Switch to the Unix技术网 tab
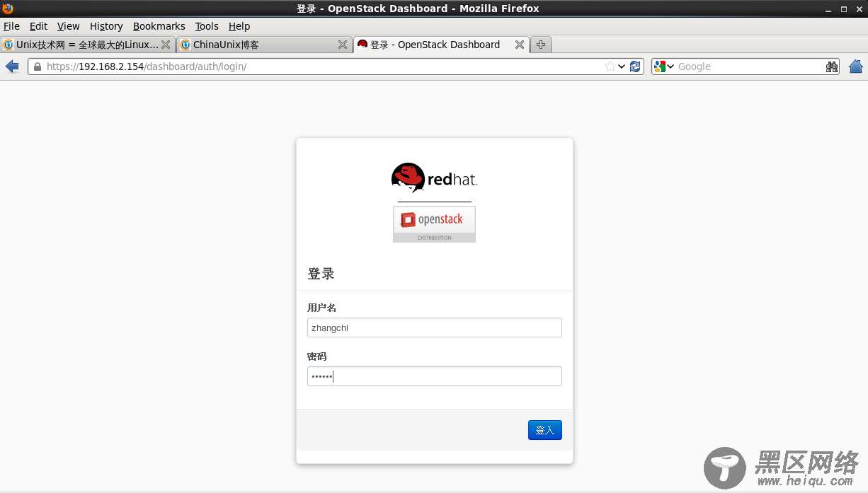The width and height of the screenshot is (868, 493). [x=88, y=45]
